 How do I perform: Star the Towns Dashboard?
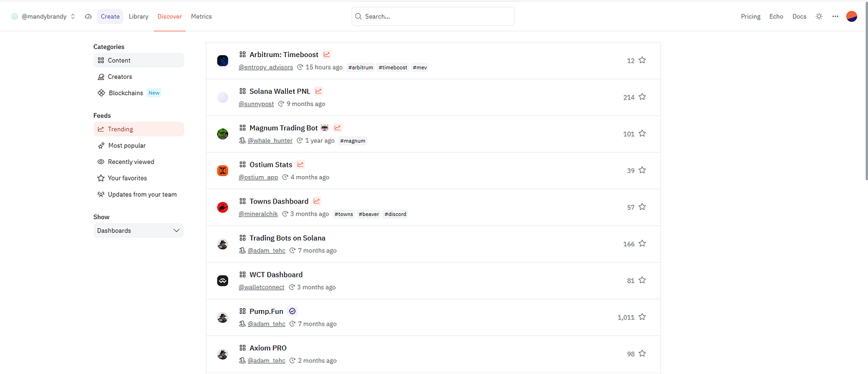point(642,207)
